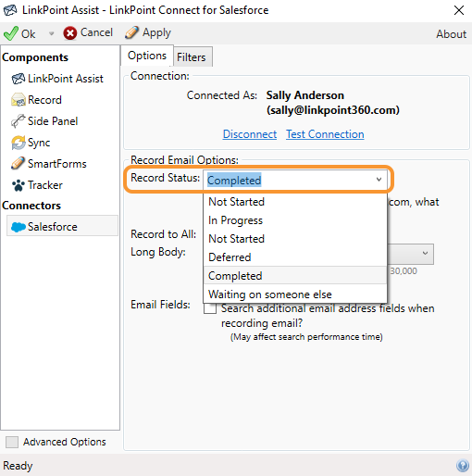This screenshot has height=476, width=472.
Task: Select the Salesforce connector
Action: (x=62, y=227)
